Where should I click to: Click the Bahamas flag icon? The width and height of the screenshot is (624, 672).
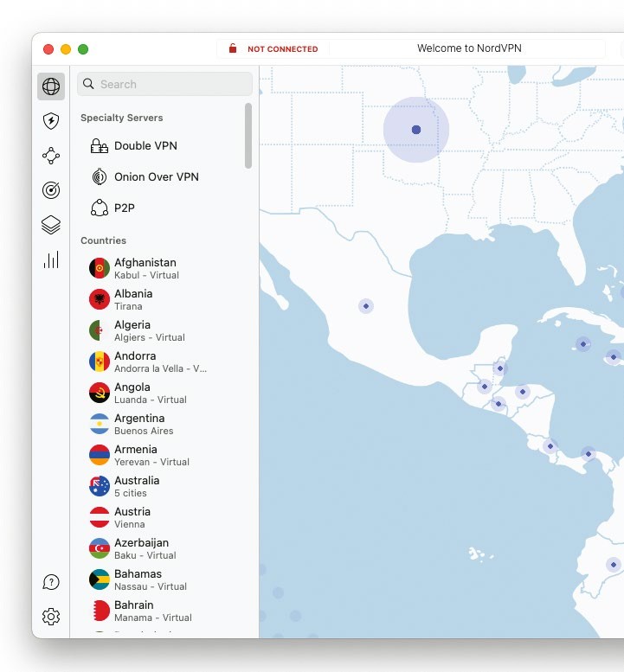(x=100, y=579)
